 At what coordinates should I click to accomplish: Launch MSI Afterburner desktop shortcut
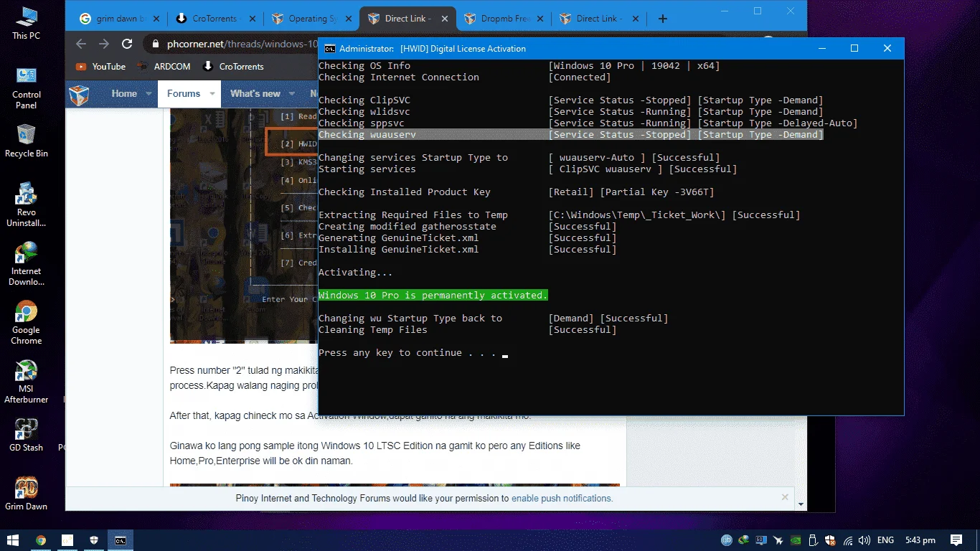coord(26,382)
